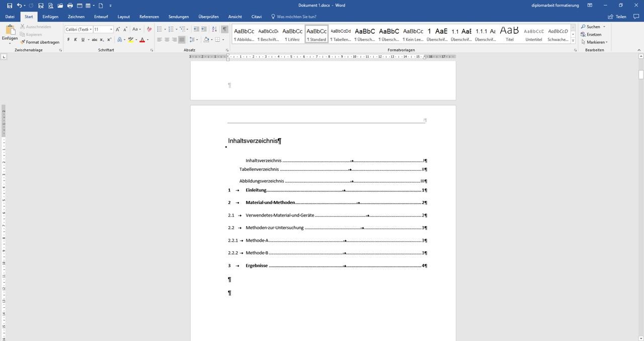Image resolution: width=644 pixels, height=341 pixels.
Task: Click the save icon in title bar
Action: pyautogui.click(x=10, y=6)
